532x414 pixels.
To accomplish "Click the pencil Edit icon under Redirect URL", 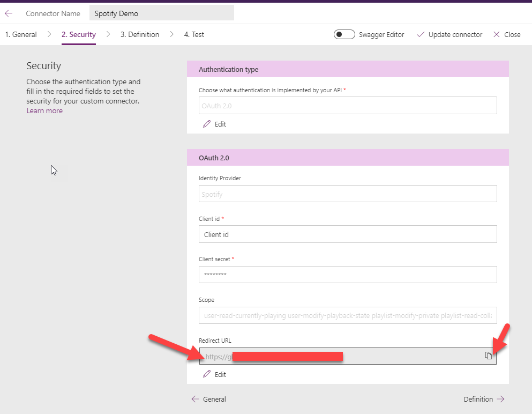I will [207, 374].
